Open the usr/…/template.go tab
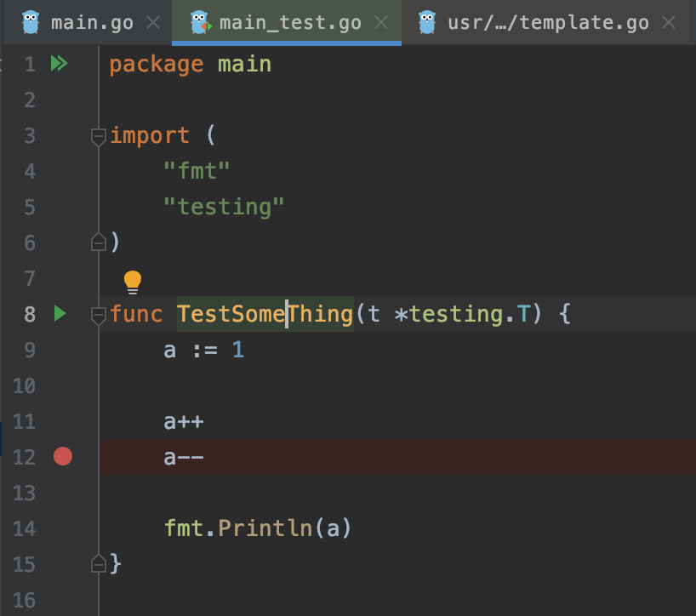The width and height of the screenshot is (696, 616). [x=548, y=22]
